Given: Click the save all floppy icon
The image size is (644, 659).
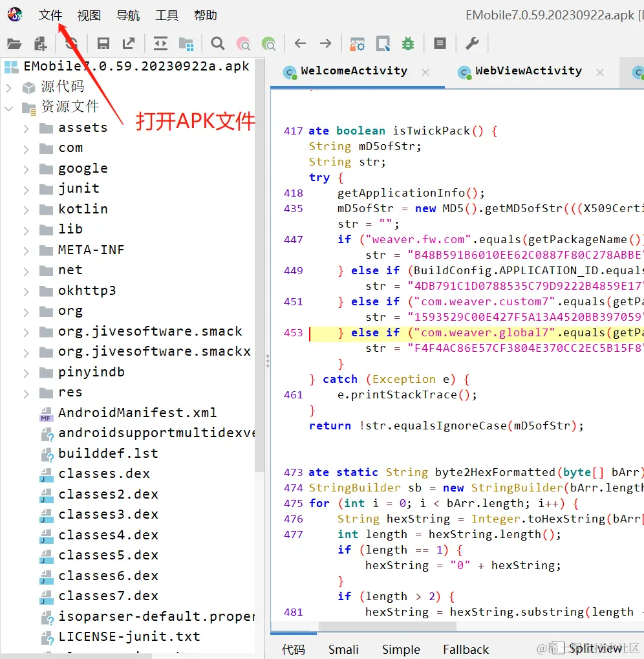Looking at the screenshot, I should pos(103,43).
